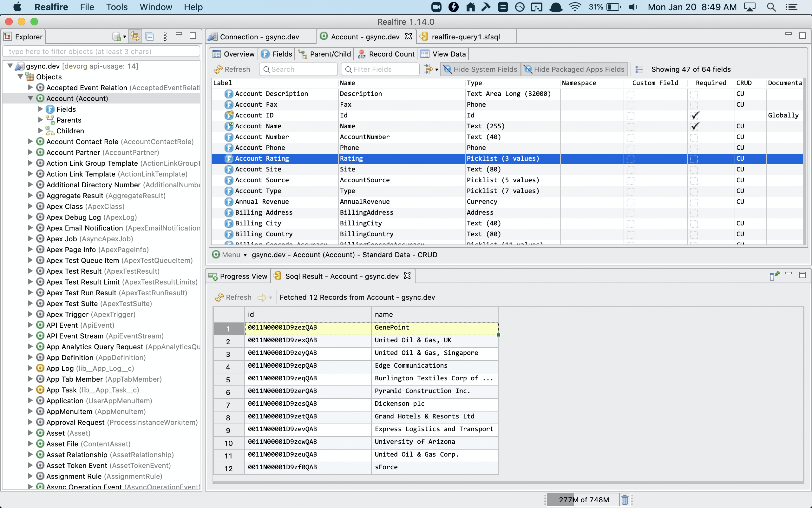Click the collapse all icon in Explorer
Image resolution: width=812 pixels, height=508 pixels.
pos(150,36)
